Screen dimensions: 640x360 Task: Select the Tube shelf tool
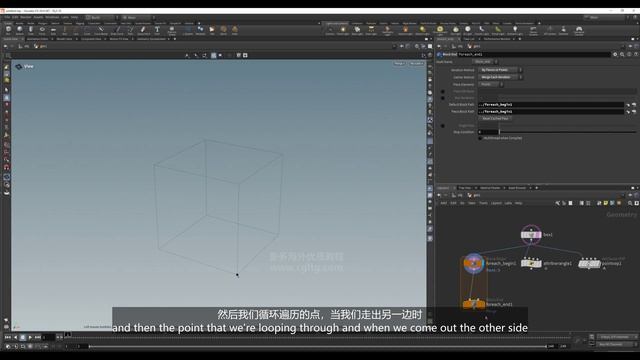tap(31, 30)
